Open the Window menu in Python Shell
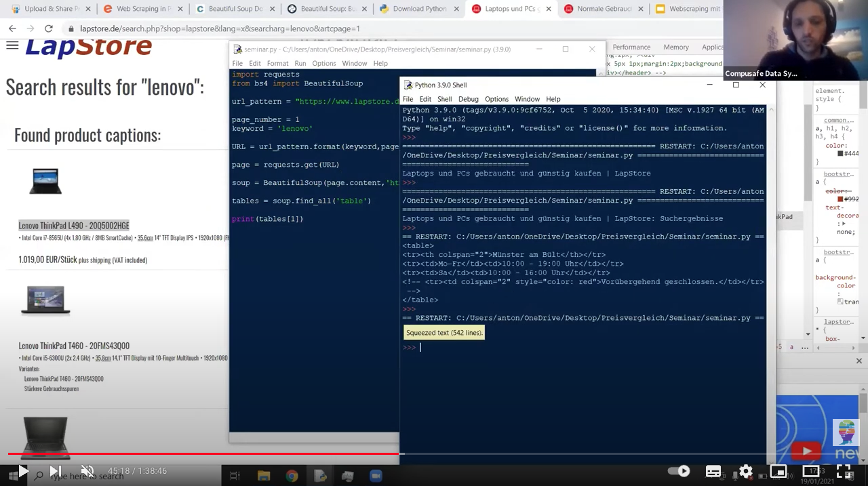868x486 pixels. coord(527,99)
